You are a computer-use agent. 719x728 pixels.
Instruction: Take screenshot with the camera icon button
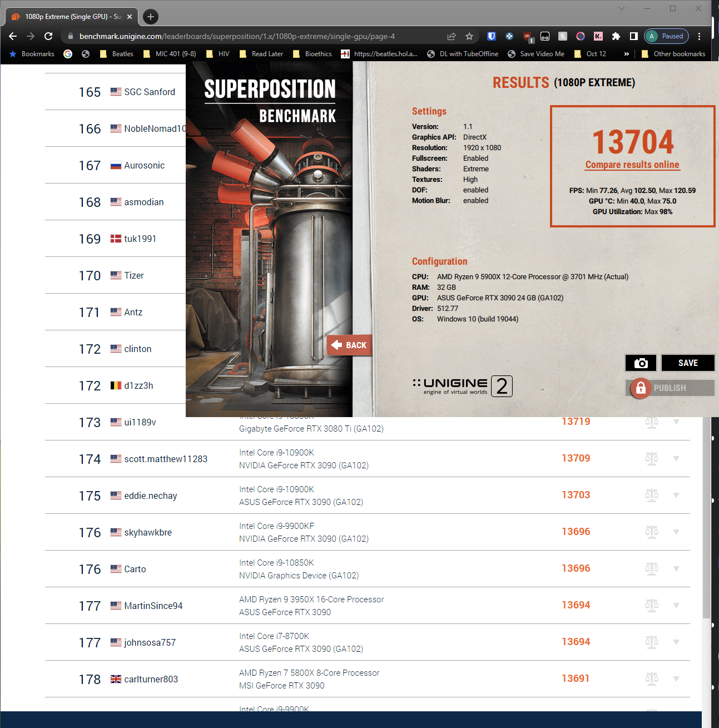[641, 363]
